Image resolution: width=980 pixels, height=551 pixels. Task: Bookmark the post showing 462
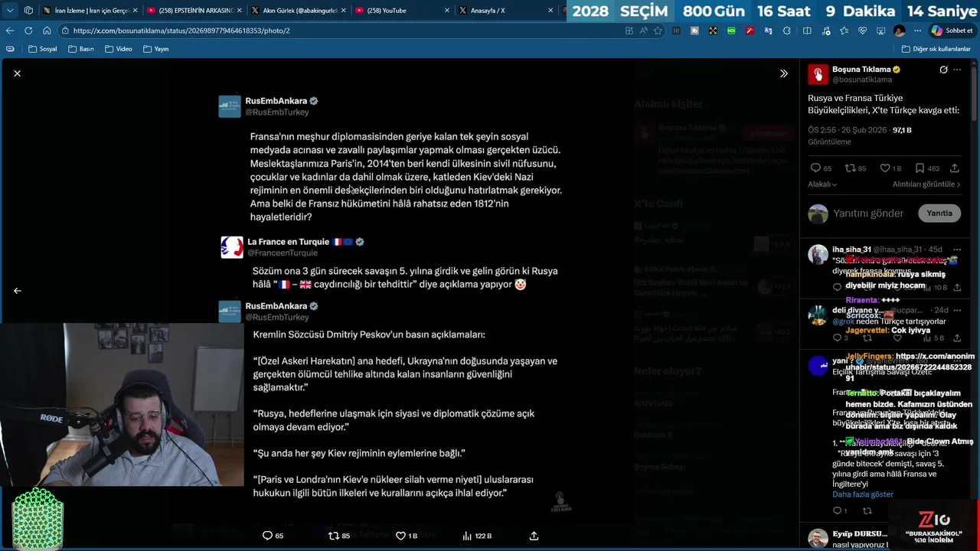coord(926,168)
